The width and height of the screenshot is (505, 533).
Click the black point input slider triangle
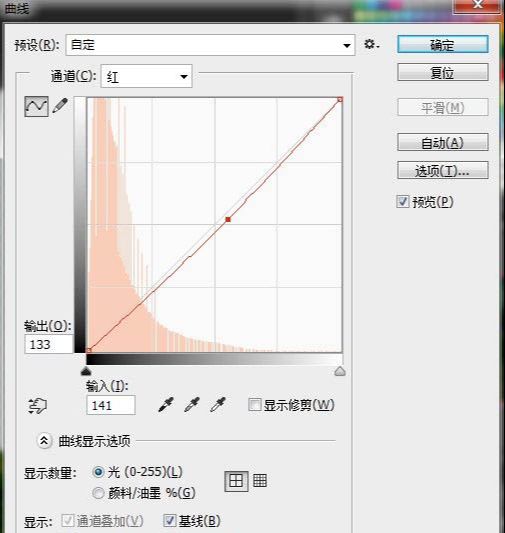pos(86,371)
